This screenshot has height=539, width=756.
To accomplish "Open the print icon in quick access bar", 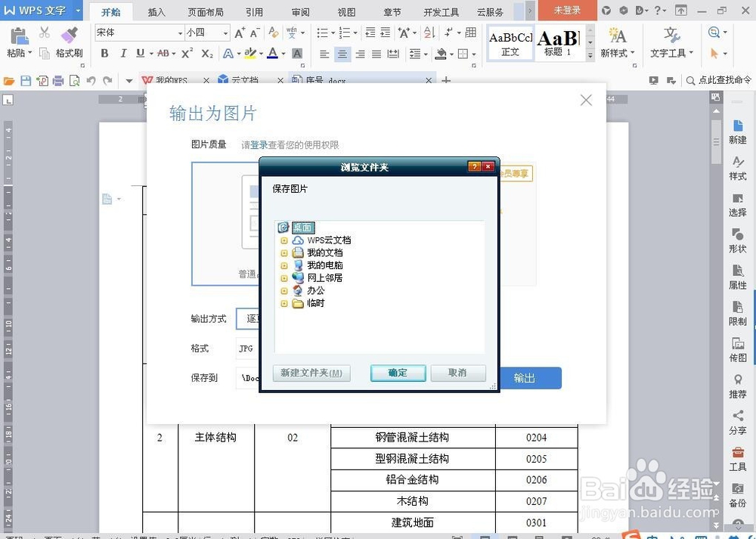I will 57,79.
